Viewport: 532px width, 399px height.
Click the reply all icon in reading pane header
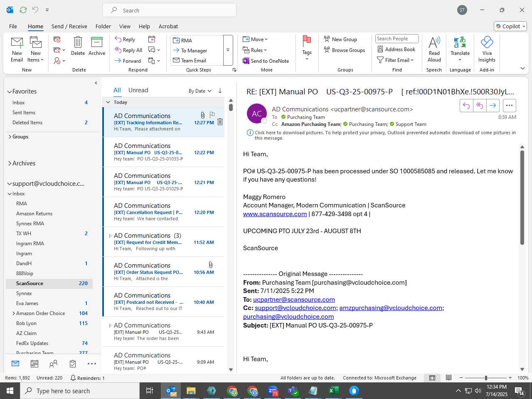[480, 106]
